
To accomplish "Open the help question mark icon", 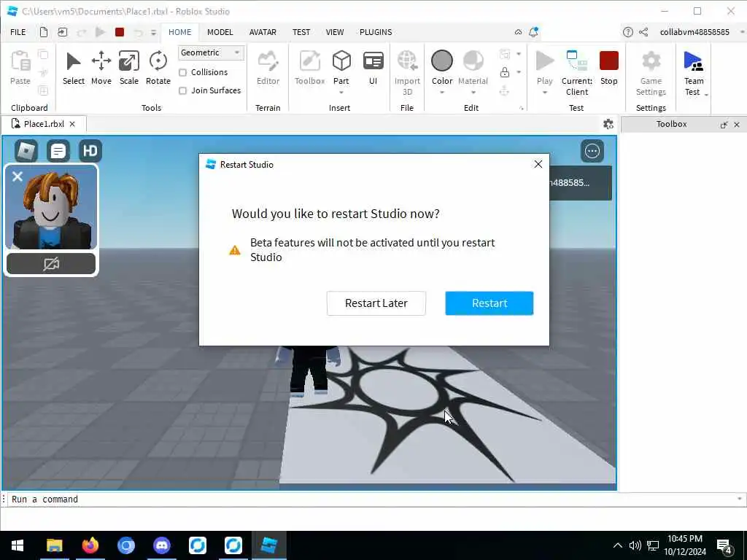I will coord(628,32).
